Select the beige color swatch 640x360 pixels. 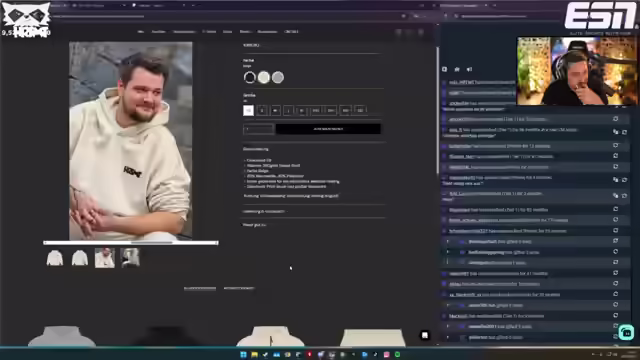(x=264, y=77)
